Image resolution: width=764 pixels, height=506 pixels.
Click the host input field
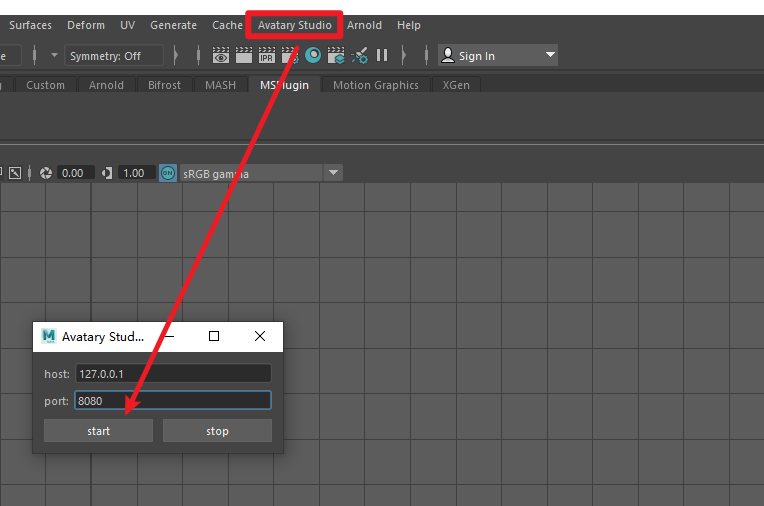tap(173, 374)
